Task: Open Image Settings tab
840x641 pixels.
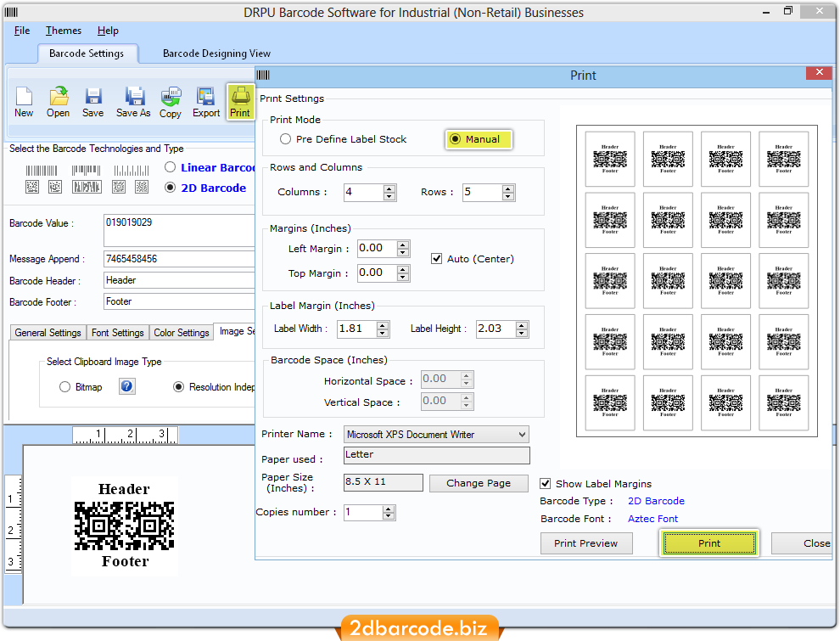Action: coord(236,332)
